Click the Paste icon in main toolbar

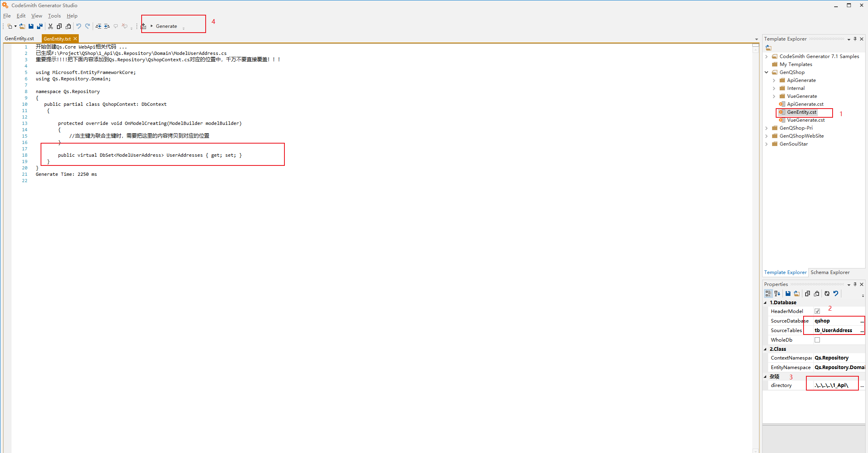pyautogui.click(x=68, y=26)
